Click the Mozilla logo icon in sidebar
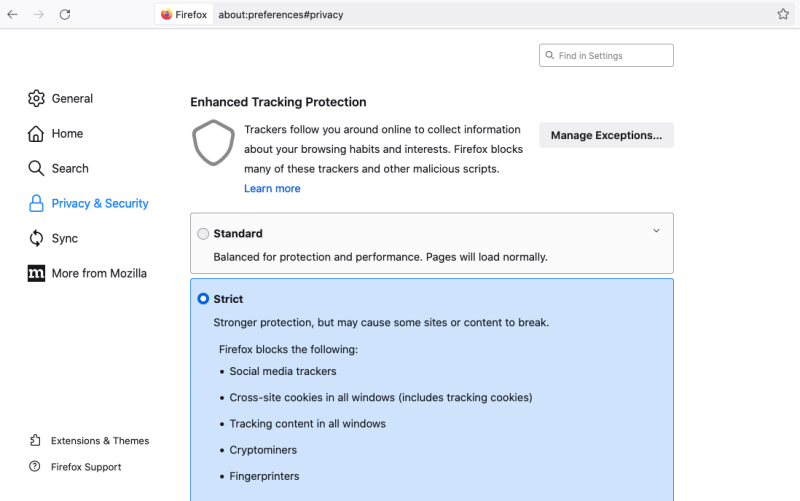Viewport: 800px width, 501px height. (x=36, y=273)
